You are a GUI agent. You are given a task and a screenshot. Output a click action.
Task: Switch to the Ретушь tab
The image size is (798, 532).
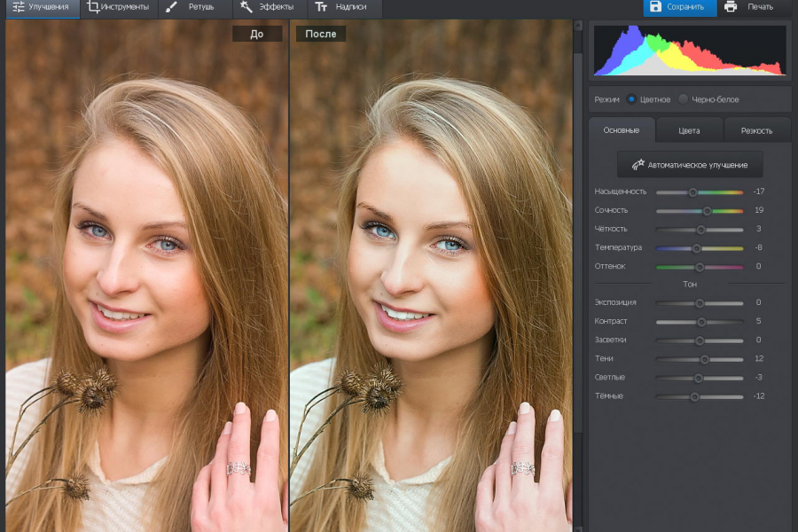195,8
